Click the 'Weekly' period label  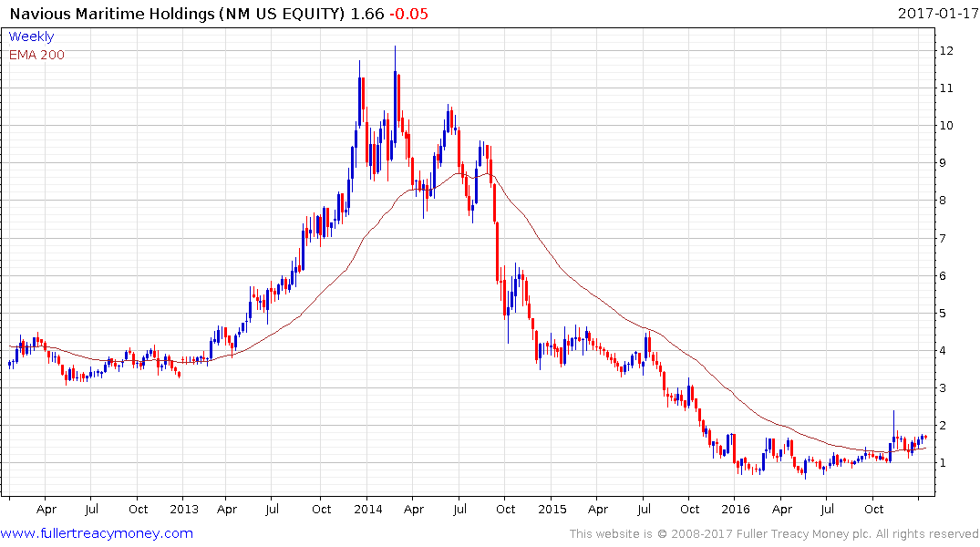[x=31, y=36]
